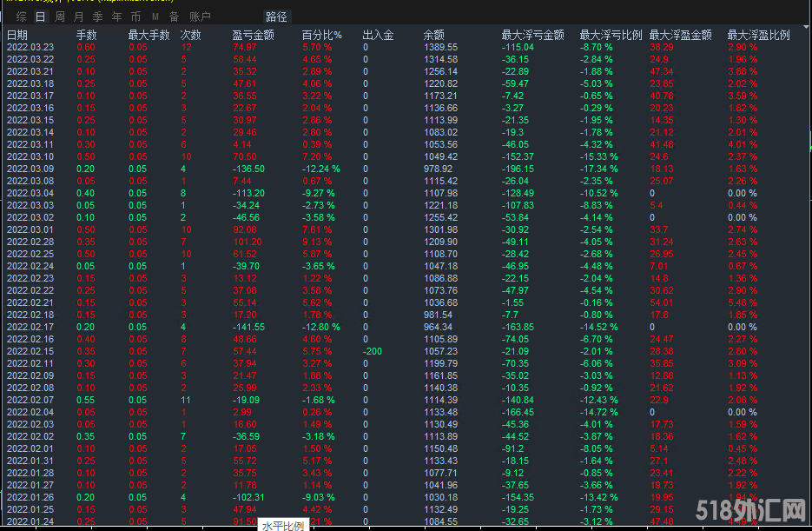812x531 pixels.
Task: Click the 余额 column header
Action: (x=434, y=35)
